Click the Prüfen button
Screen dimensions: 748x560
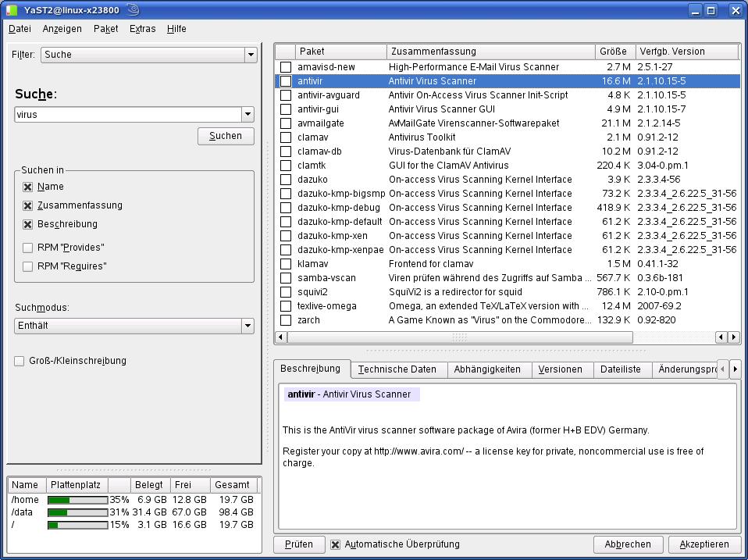coord(299,544)
